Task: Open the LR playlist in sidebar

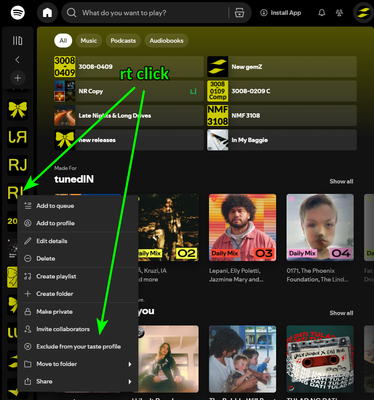Action: (x=18, y=137)
